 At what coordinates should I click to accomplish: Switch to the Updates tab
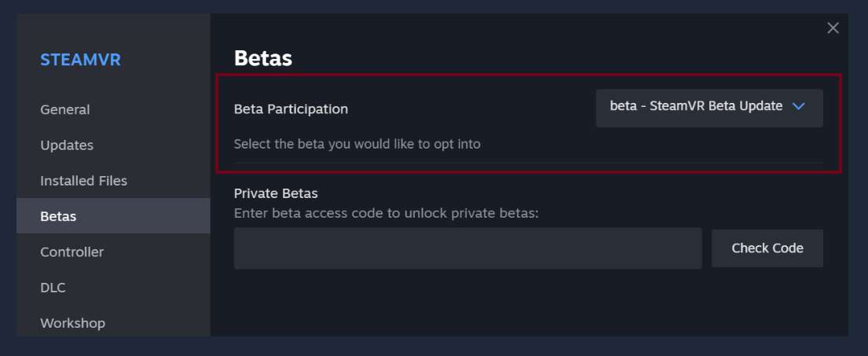(67, 145)
